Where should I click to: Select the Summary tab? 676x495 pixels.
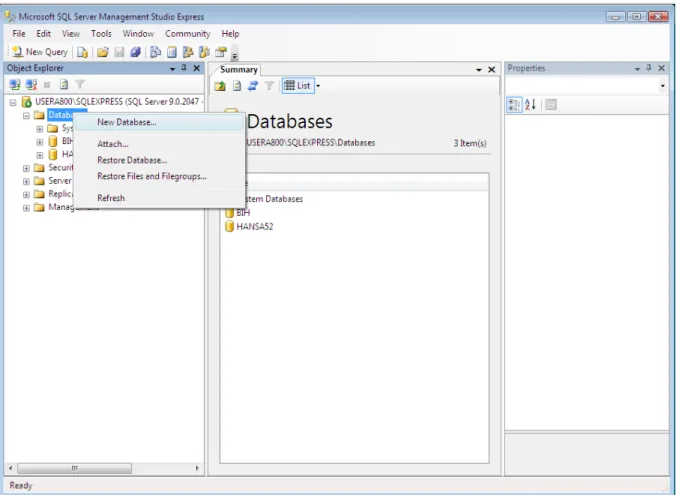[x=238, y=70]
